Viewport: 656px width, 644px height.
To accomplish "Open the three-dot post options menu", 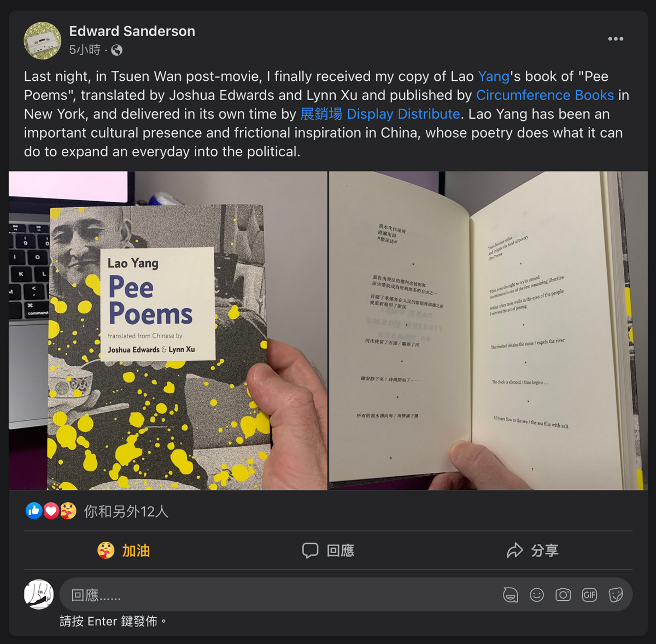I will click(616, 39).
